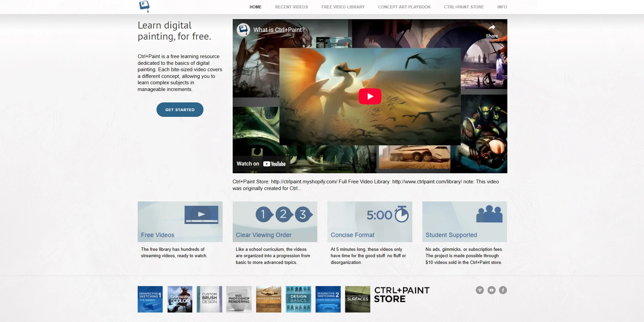Open the CTRL+PAINT STORE footer link

402,294
